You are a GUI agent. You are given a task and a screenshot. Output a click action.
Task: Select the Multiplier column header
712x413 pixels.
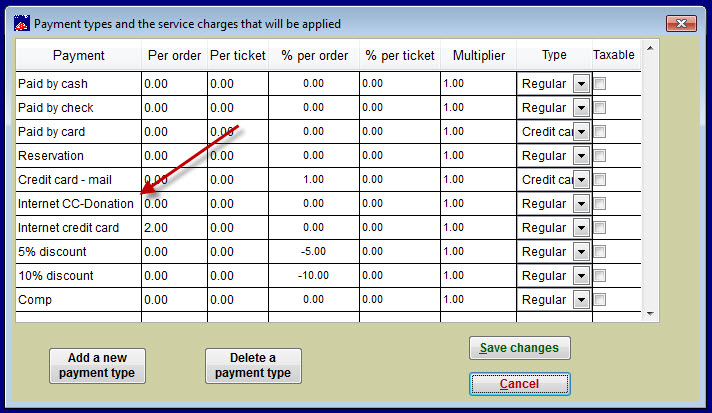click(x=479, y=55)
